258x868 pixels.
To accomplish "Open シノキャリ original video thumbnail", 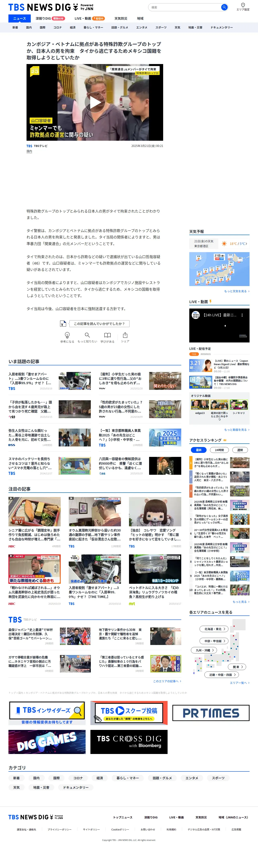I will 239,404.
